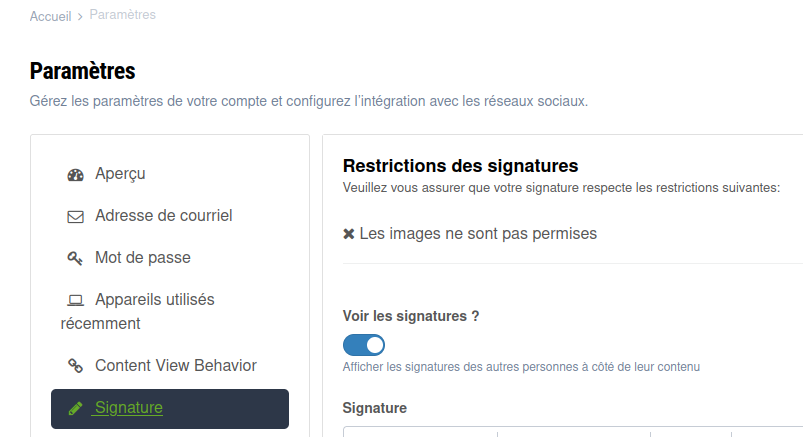Click the breadcrumb chevron after Accueil
Image resolution: width=803 pixels, height=437 pixels.
80,17
